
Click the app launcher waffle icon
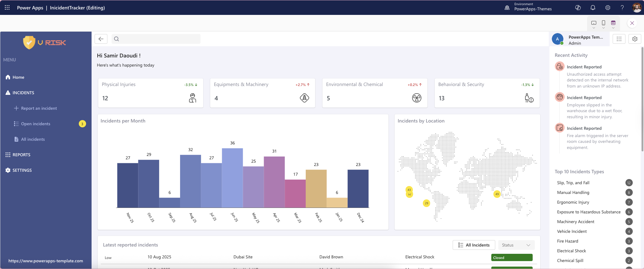coord(7,8)
